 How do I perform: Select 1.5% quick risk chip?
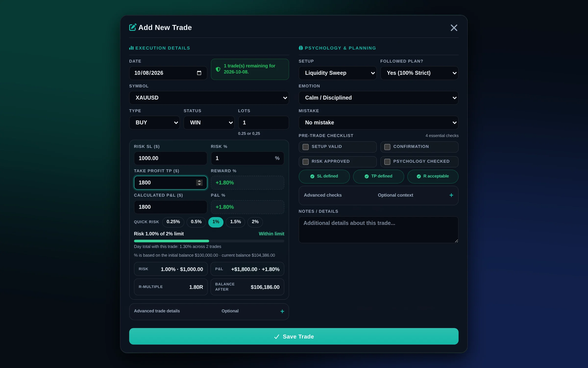pyautogui.click(x=235, y=222)
